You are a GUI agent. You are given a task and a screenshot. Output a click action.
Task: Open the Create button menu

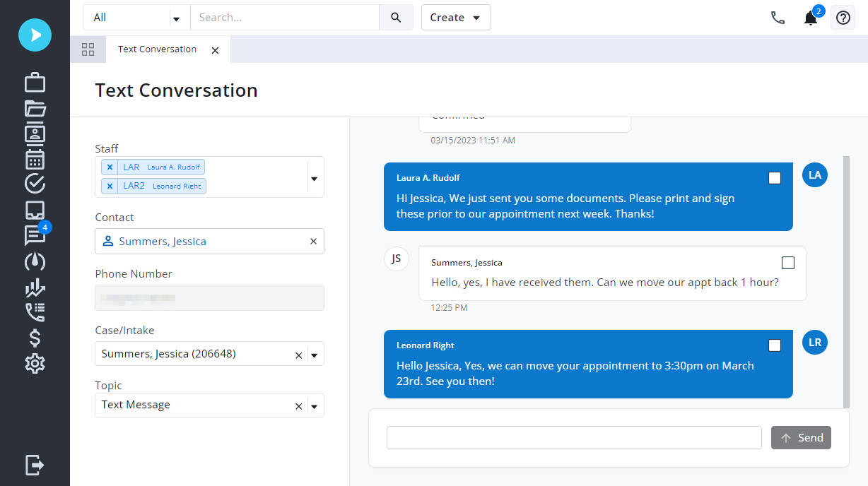pos(456,18)
